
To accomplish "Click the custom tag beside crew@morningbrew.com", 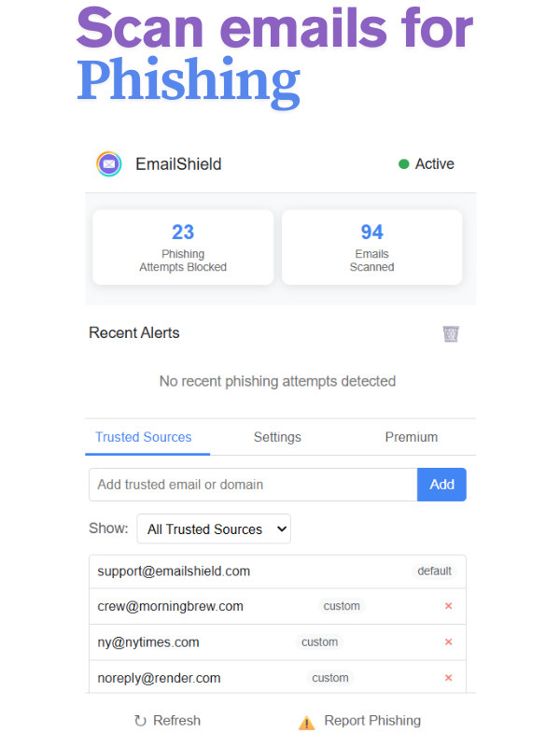I will click(342, 606).
